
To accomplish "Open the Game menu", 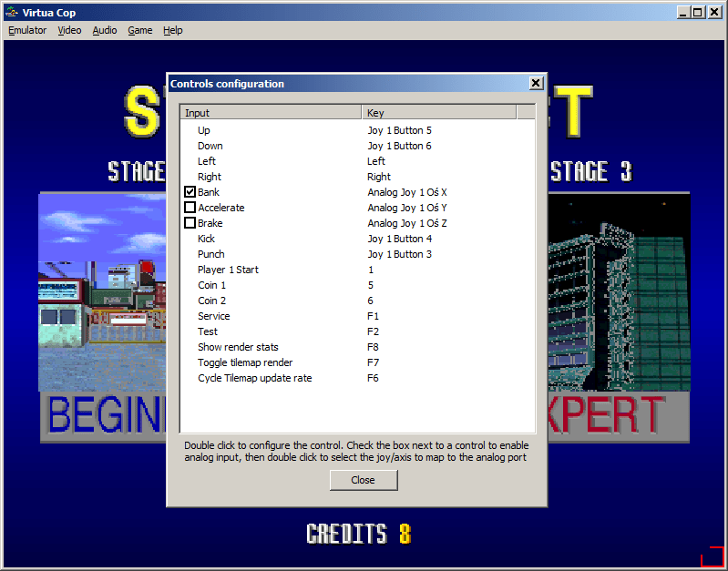I will [x=139, y=30].
